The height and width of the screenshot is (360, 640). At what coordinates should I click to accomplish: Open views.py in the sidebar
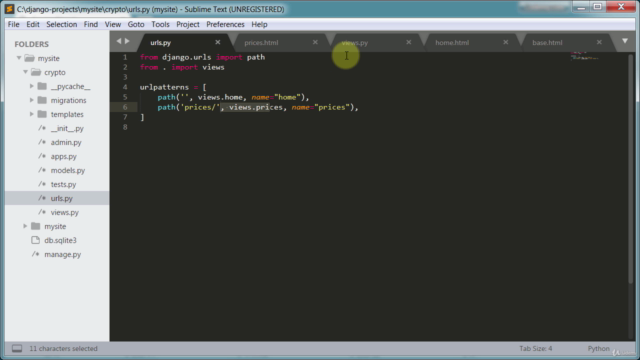tap(64, 212)
